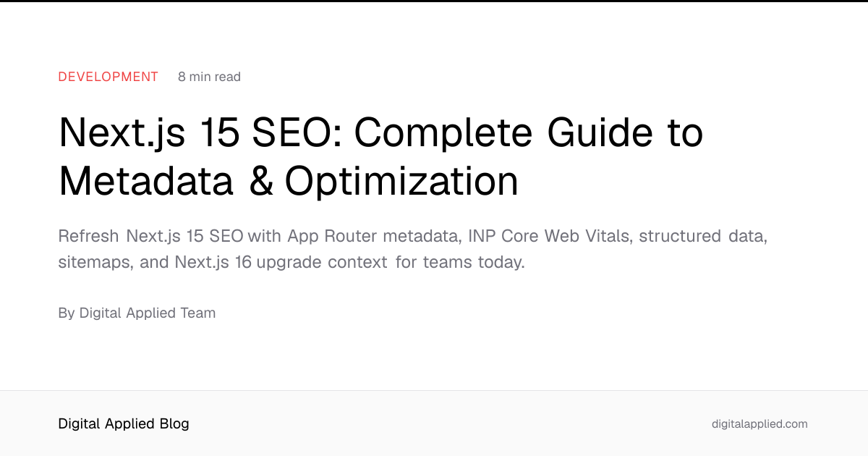
Task: Click the Digital Applied Blog footer label
Action: pos(124,424)
